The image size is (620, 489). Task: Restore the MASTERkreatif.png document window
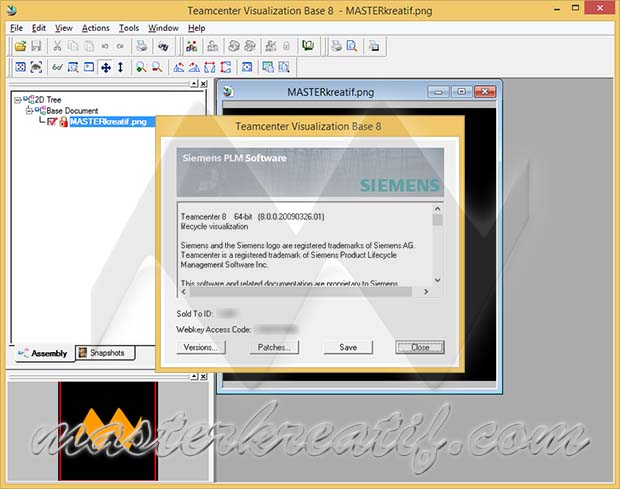coord(461,92)
